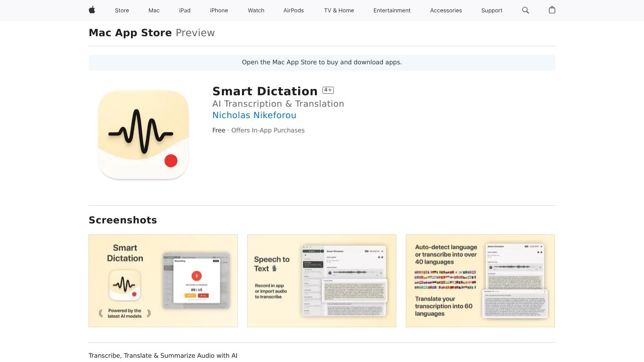Click the Open the Mac App Store banner text
The width and height of the screenshot is (644, 362).
click(x=322, y=62)
